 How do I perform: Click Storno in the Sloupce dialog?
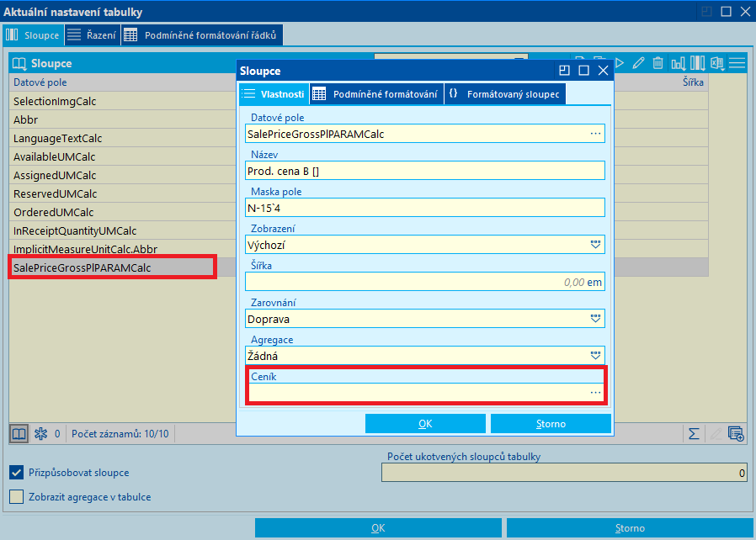pyautogui.click(x=551, y=423)
